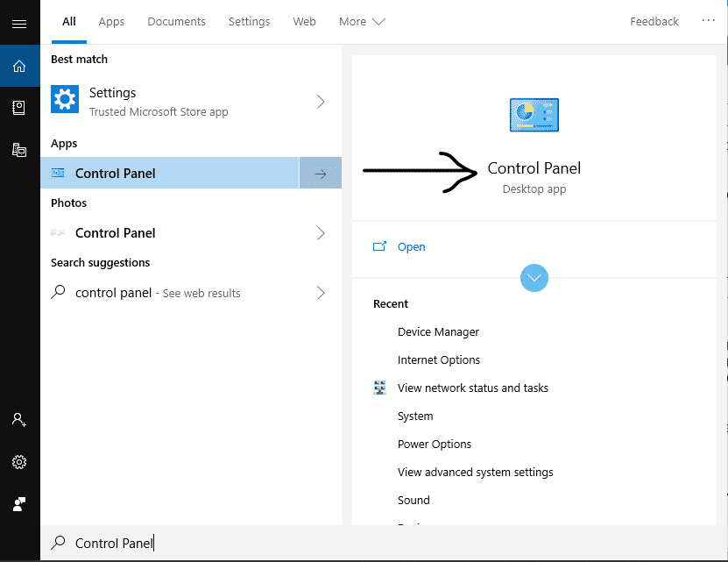This screenshot has height=562, width=728.
Task: Collapse preview with the blue chevron
Action: (534, 278)
